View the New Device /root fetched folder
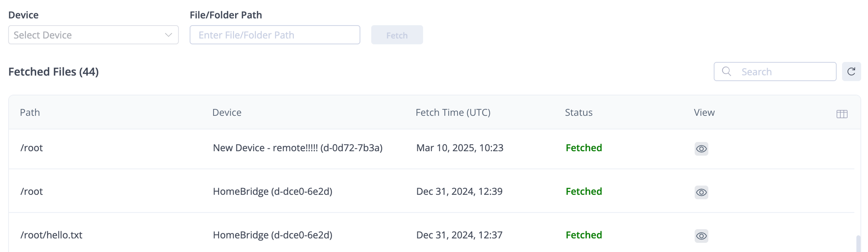Viewport: 868px width, 252px height. [701, 149]
